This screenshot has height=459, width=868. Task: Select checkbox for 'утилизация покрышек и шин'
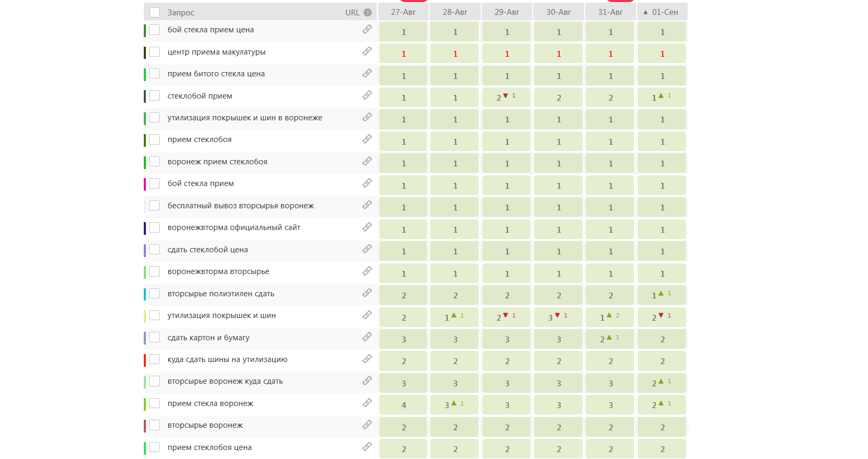[x=154, y=315]
